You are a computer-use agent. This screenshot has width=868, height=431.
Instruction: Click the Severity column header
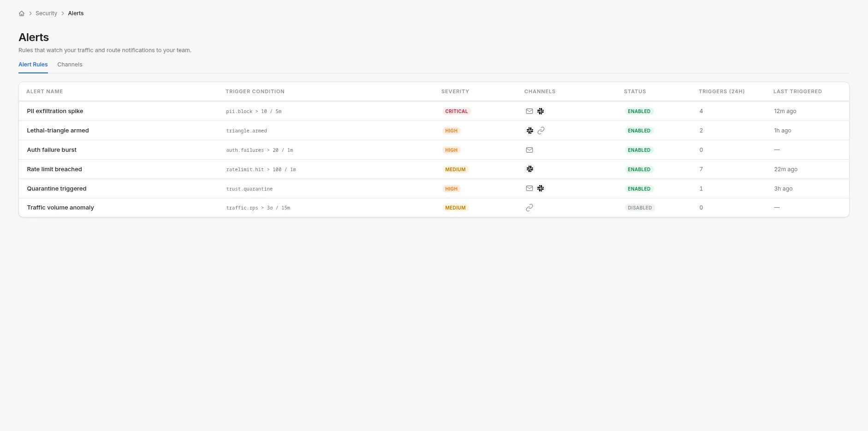(455, 91)
